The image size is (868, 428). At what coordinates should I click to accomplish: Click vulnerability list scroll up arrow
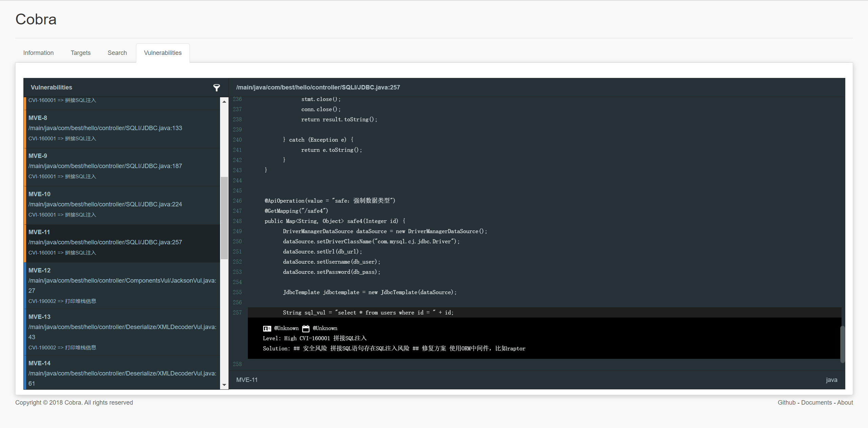click(x=224, y=102)
